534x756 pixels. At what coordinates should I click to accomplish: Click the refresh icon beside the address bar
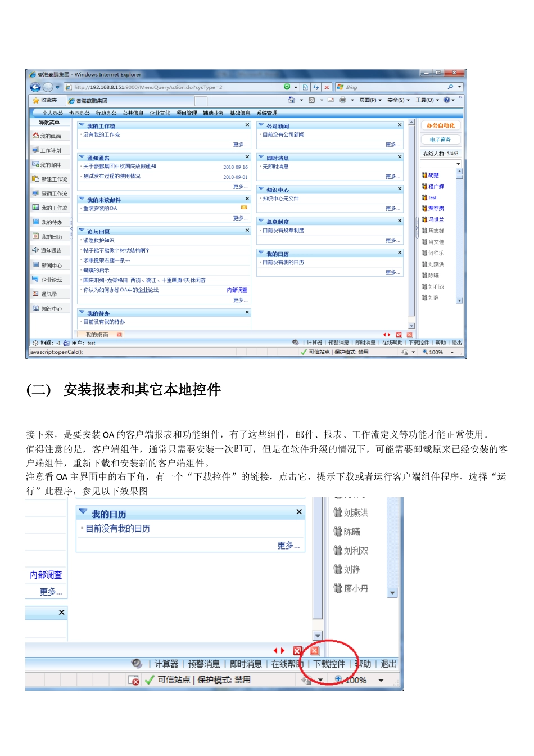click(316, 87)
